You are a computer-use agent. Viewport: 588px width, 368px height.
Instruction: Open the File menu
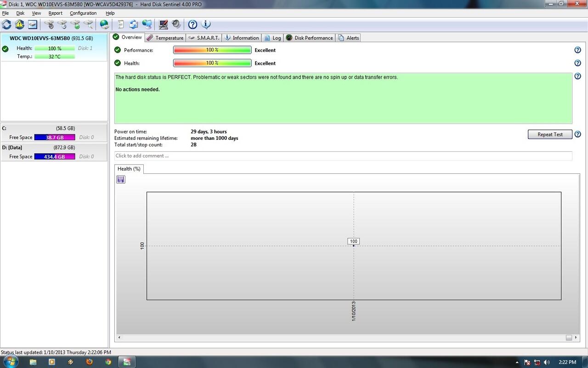tap(6, 13)
